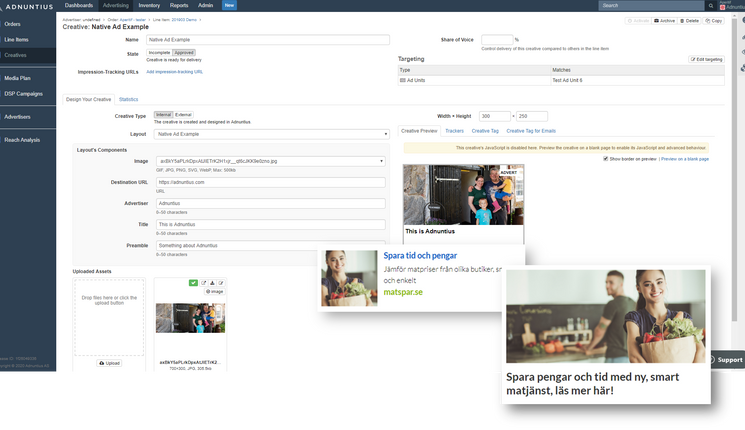
Task: Switch to the Statistics tab
Action: coord(128,99)
